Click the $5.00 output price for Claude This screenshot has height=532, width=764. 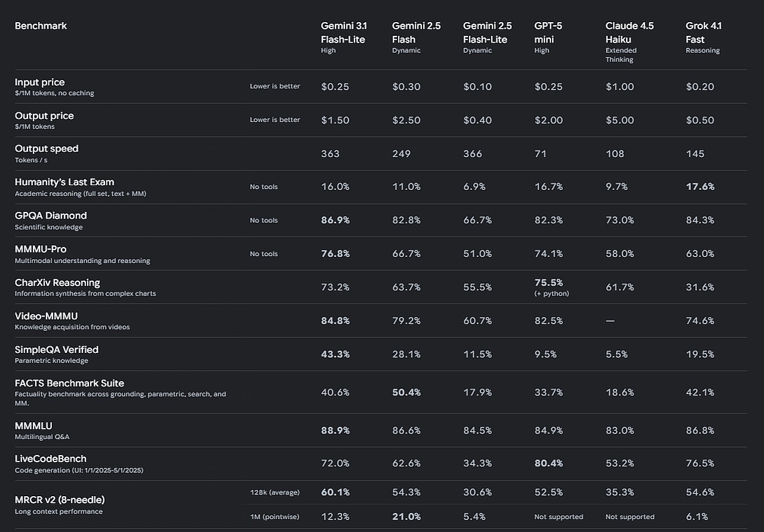tap(620, 120)
